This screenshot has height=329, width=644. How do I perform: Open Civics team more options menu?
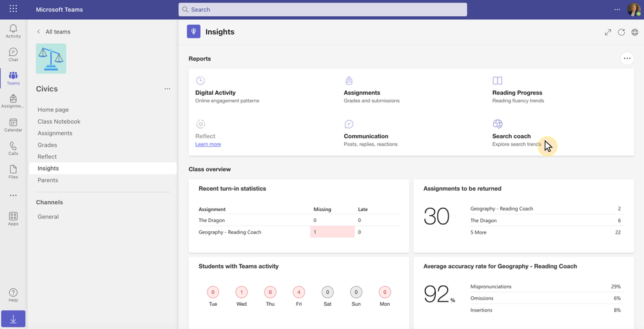point(167,89)
